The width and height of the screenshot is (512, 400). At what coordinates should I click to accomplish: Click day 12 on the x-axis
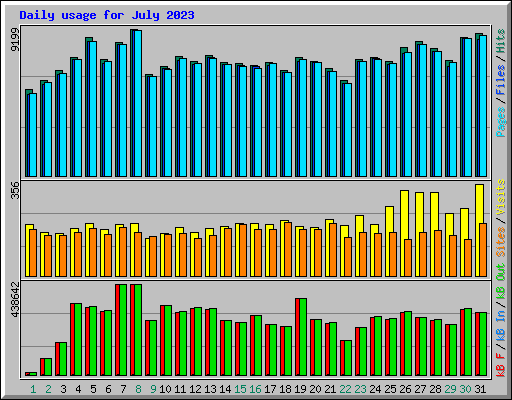(x=195, y=389)
